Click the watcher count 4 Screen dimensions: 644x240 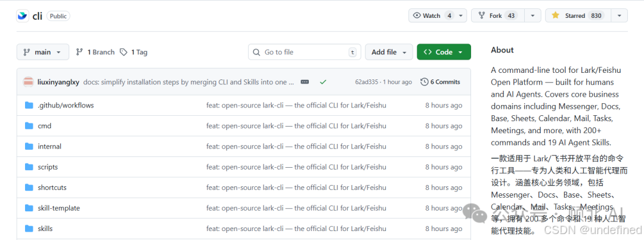(450, 16)
